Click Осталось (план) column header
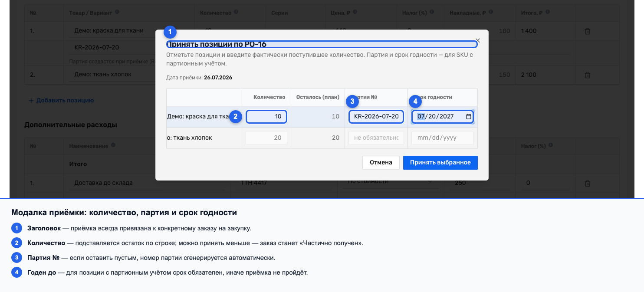 [318, 97]
